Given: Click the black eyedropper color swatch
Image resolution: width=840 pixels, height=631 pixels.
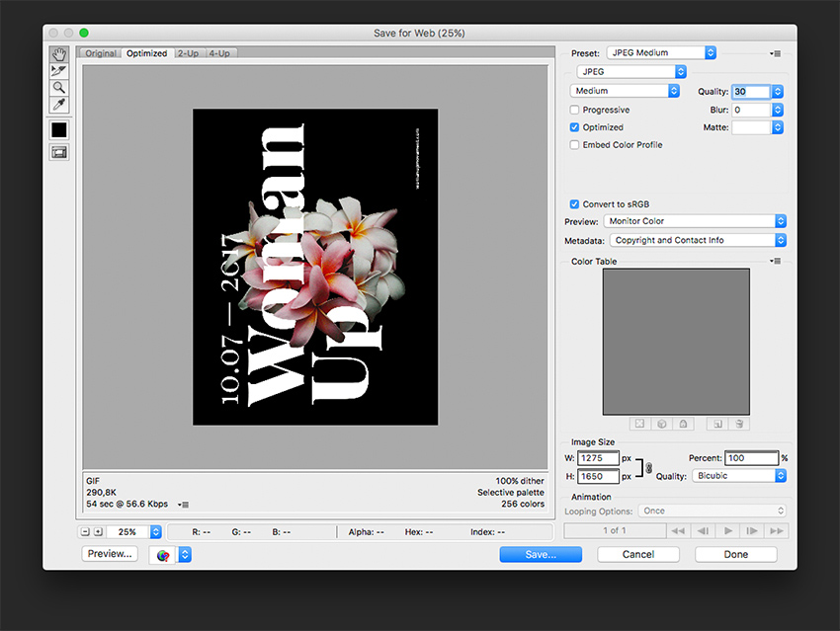Looking at the screenshot, I should pyautogui.click(x=59, y=130).
